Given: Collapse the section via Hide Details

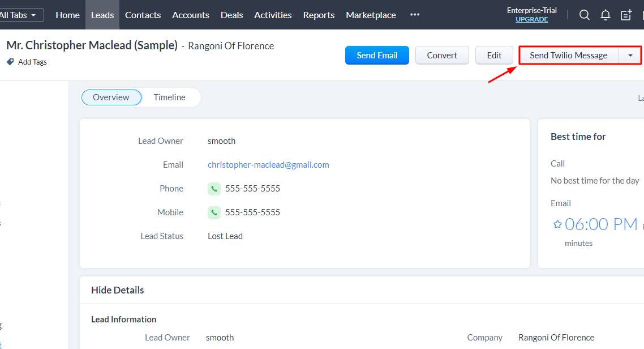Looking at the screenshot, I should pyautogui.click(x=118, y=290).
